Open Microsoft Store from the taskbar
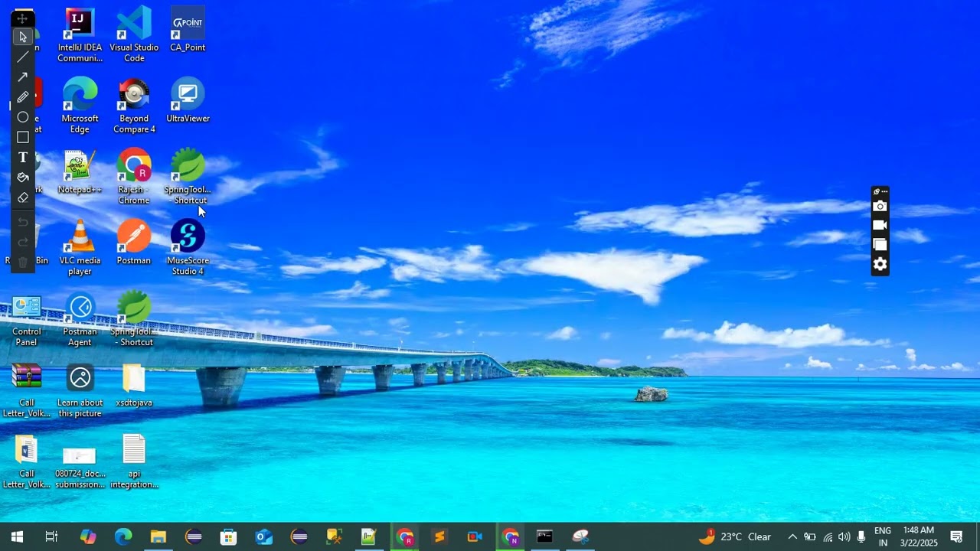This screenshot has width=980, height=551. click(228, 536)
